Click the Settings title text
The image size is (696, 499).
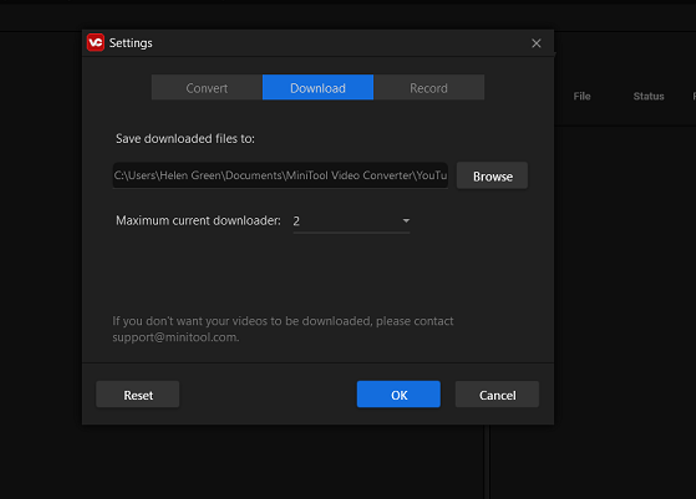[x=130, y=43]
